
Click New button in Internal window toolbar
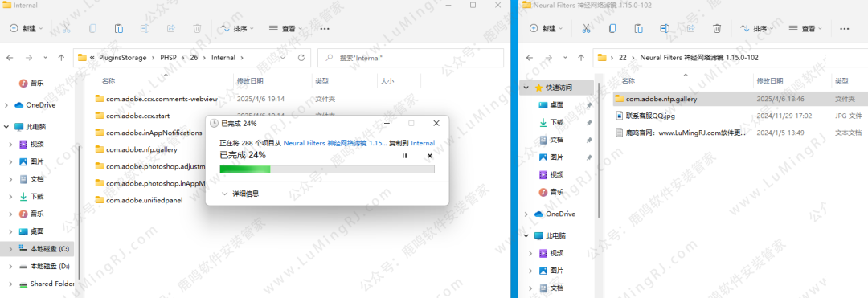26,28
